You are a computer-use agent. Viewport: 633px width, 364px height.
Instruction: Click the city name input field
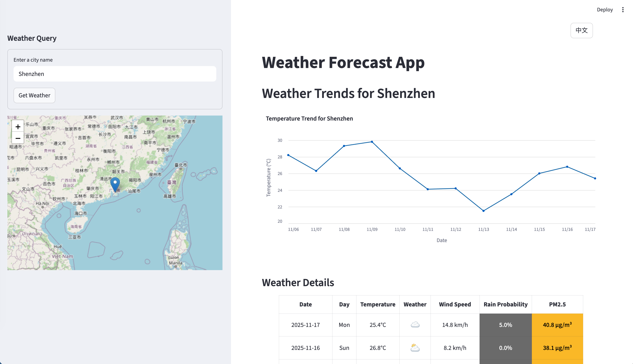pyautogui.click(x=115, y=74)
